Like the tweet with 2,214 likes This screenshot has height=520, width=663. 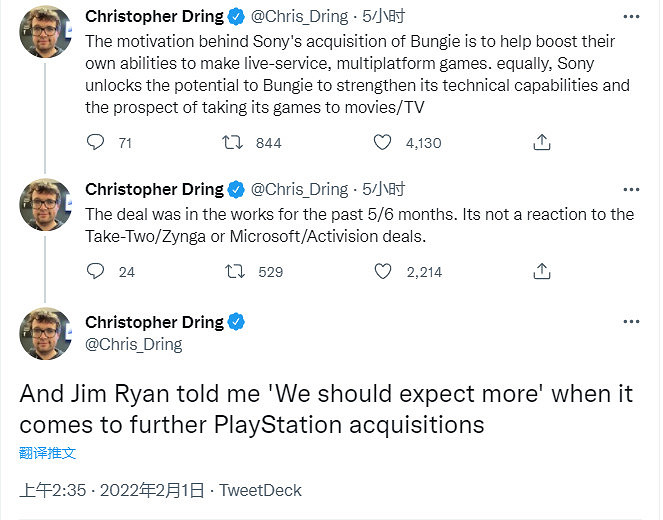pyautogui.click(x=382, y=271)
